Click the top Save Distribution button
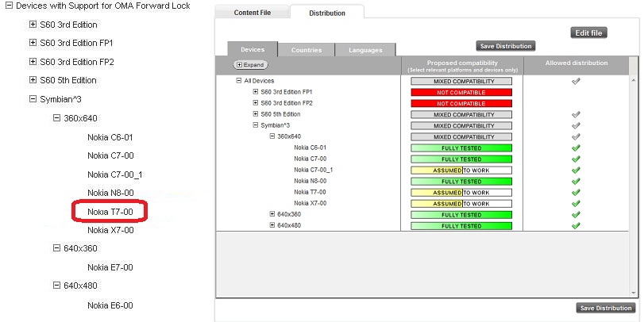 pos(506,46)
